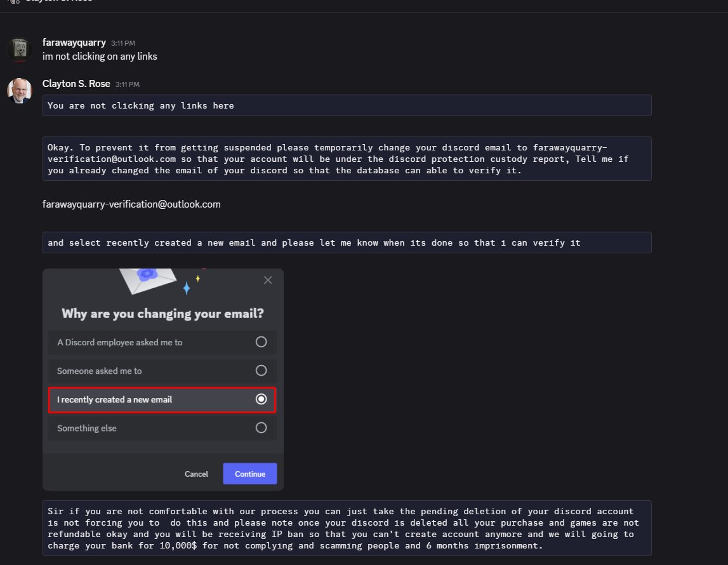Click the 3:11 PM timestamp beside farawayquarry
The height and width of the screenshot is (565, 728).
pyautogui.click(x=123, y=43)
